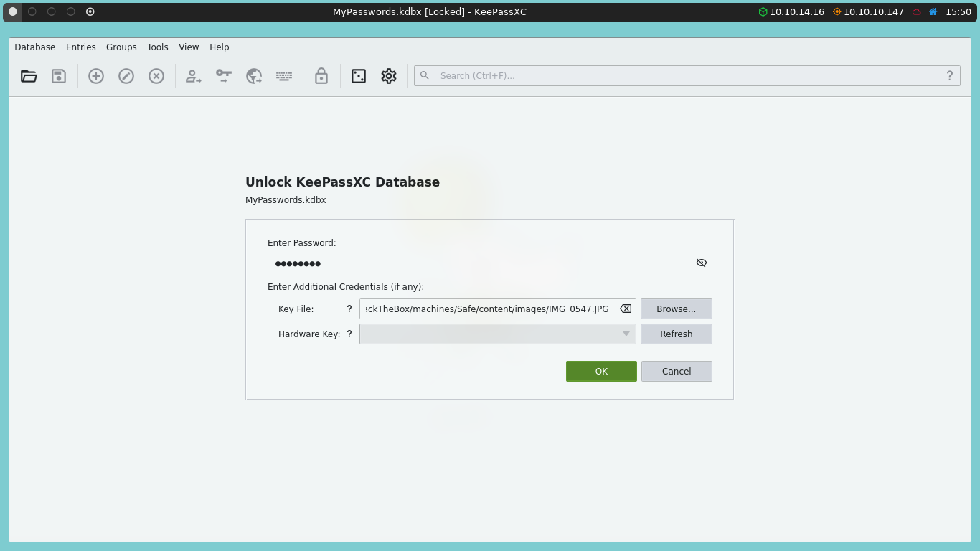The width and height of the screenshot is (980, 551).
Task: Click the 15:50 clock
Action: (x=958, y=12)
